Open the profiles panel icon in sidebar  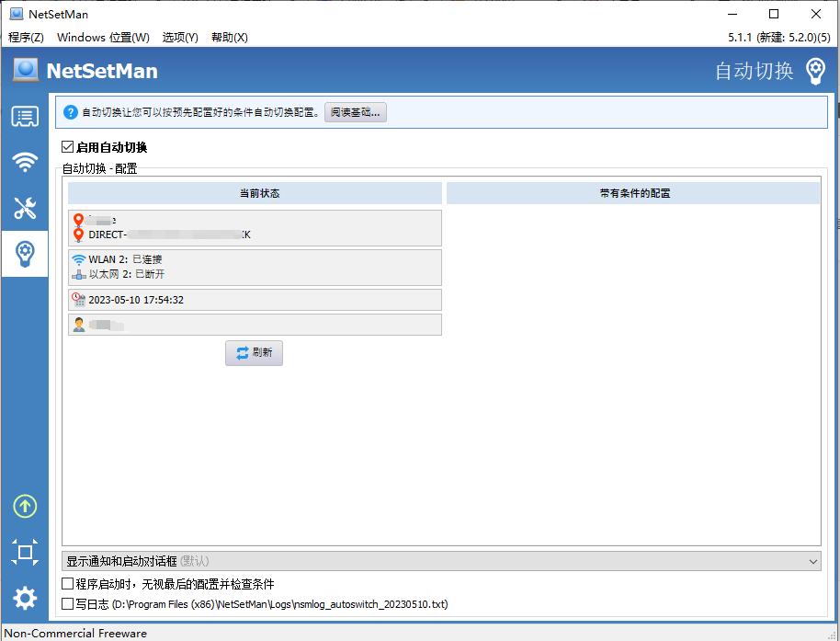(24, 117)
